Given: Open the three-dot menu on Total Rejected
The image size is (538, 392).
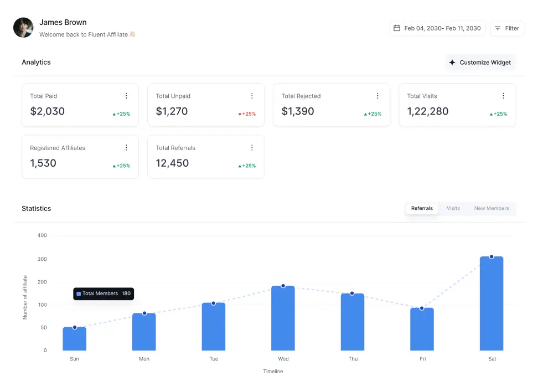Looking at the screenshot, I should click(377, 96).
